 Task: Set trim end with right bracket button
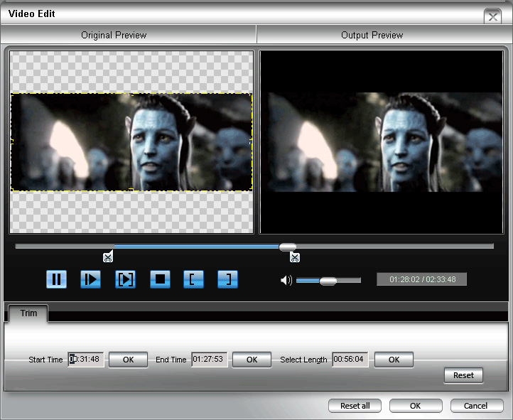click(x=227, y=279)
